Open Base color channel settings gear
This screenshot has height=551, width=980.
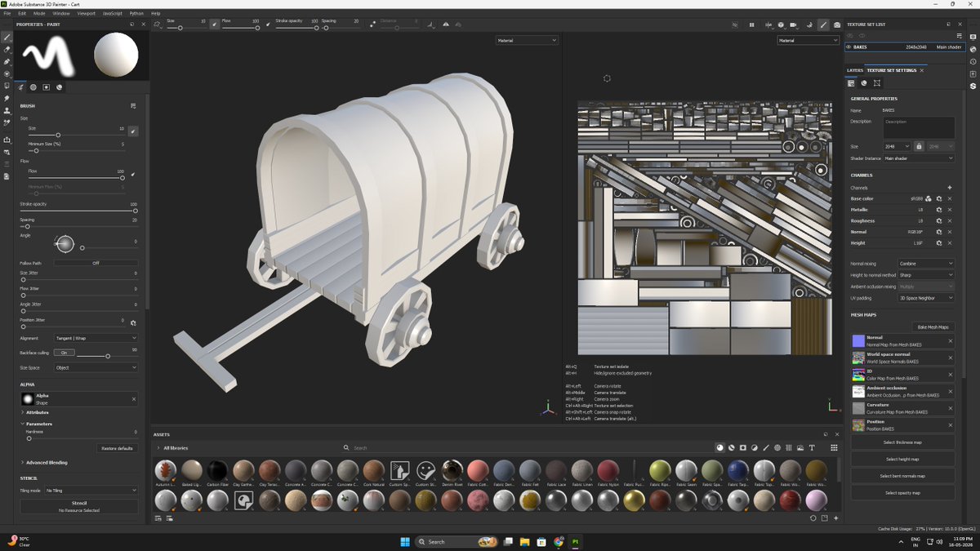click(939, 198)
